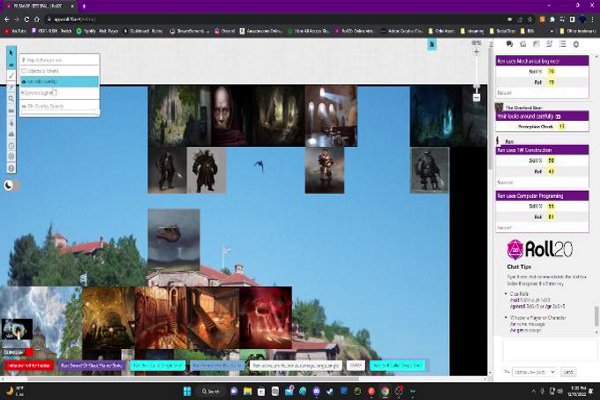The height and width of the screenshot is (400, 600).
Task: Zoom out with minus button
Action: (476, 98)
